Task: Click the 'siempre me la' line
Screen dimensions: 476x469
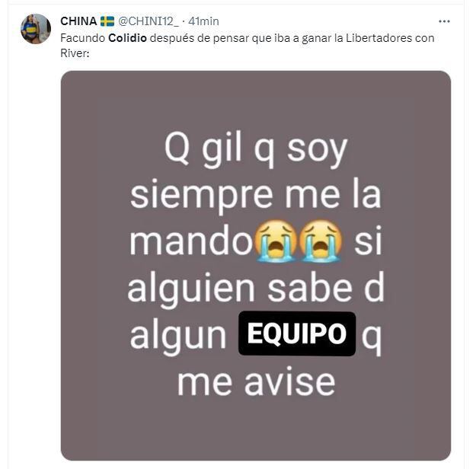Action: tap(256, 194)
